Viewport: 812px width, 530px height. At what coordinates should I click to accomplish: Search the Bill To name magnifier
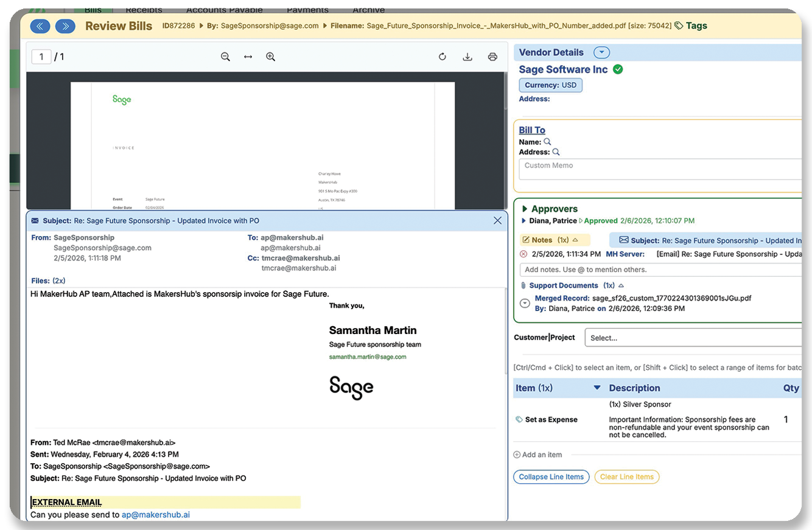click(x=547, y=142)
